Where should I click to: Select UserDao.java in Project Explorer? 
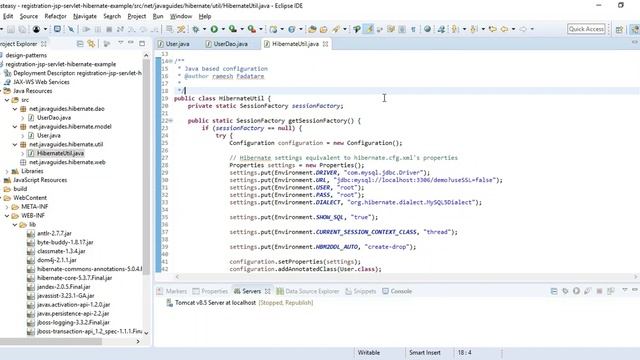coord(54,118)
